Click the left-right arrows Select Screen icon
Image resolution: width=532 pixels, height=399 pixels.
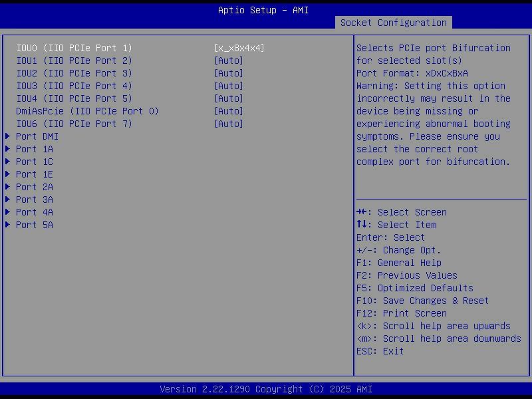[361, 212]
